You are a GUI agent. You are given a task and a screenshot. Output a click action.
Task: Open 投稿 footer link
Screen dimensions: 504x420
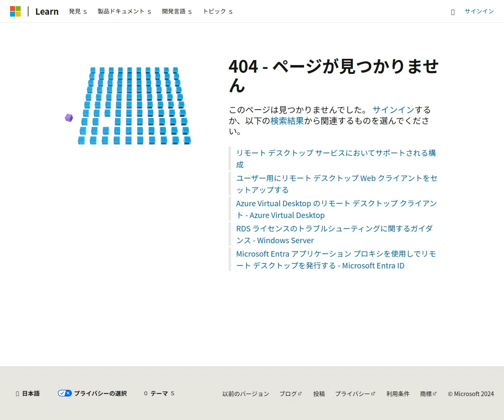click(319, 394)
